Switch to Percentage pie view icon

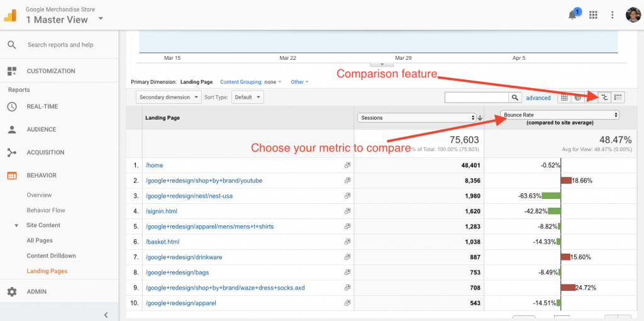(577, 98)
